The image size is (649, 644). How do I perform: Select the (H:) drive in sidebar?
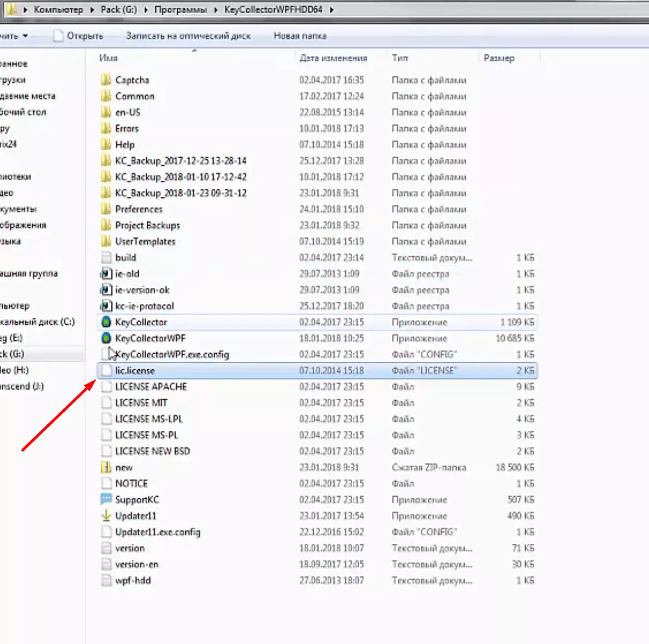coord(14,370)
